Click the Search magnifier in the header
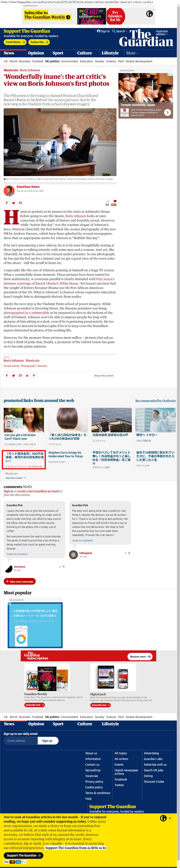The image size is (180, 868). [x=114, y=31]
